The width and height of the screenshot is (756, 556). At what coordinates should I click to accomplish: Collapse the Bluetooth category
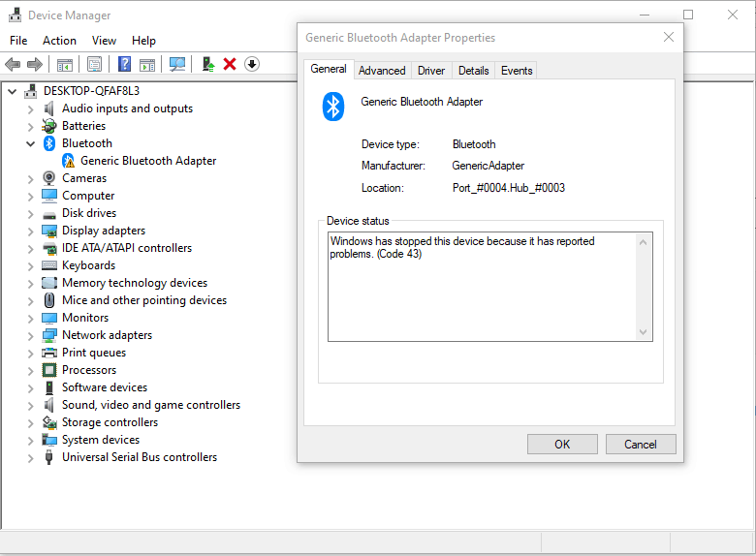(30, 143)
